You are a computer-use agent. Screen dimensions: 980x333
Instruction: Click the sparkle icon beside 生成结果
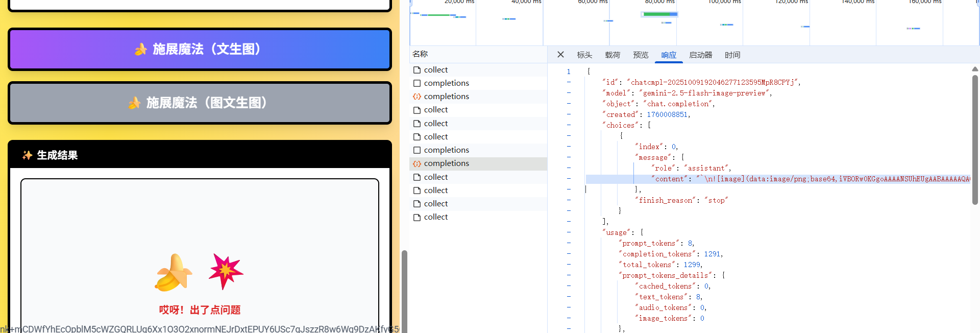point(28,155)
